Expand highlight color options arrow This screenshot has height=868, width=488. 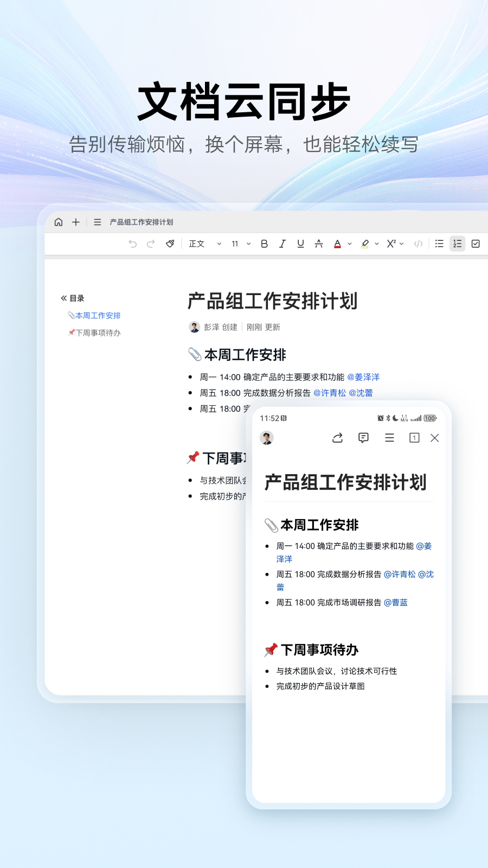[x=377, y=244]
